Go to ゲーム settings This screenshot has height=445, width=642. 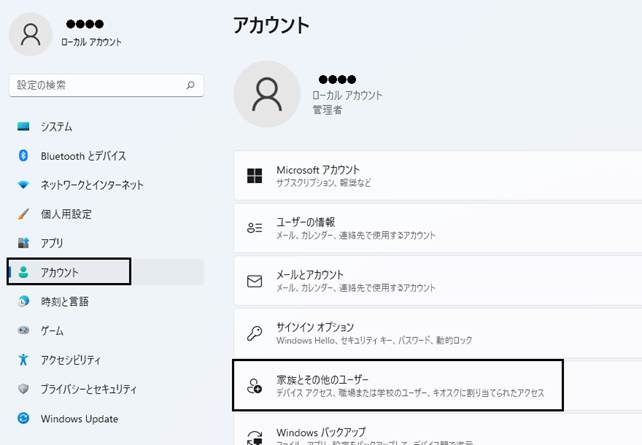tap(106, 330)
